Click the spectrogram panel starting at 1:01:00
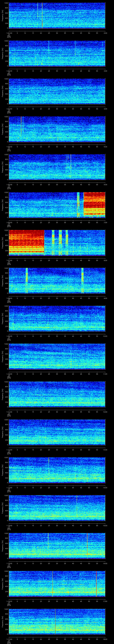 tap(57, 16)
